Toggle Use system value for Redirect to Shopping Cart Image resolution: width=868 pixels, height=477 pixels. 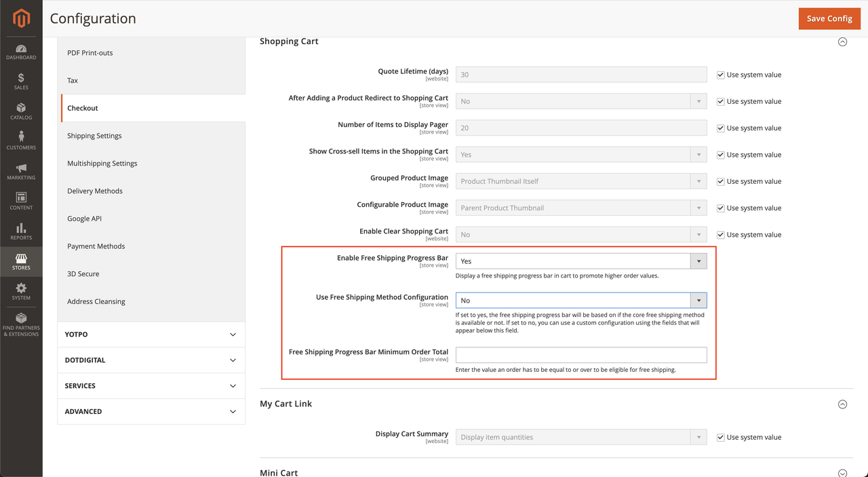[x=721, y=101]
